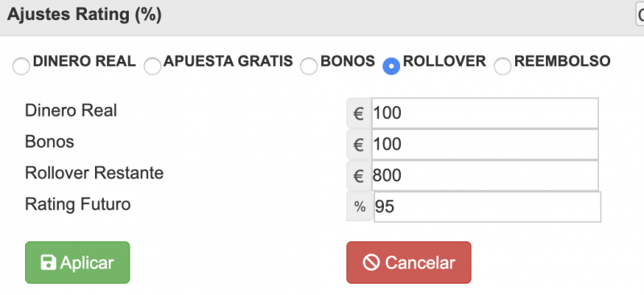Focus the Dinero Real amount field
Viewport: 644px width, 295px height.
[485, 113]
